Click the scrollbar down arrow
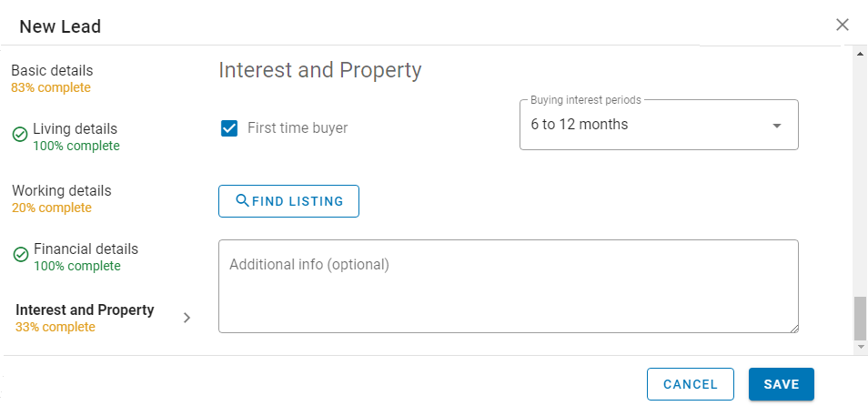The image size is (868, 416). click(860, 347)
